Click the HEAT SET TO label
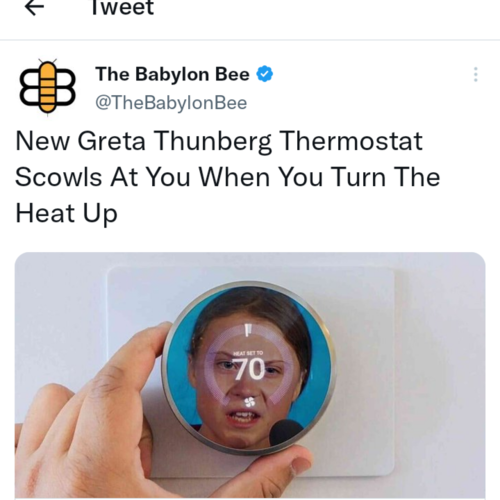 [x=248, y=353]
